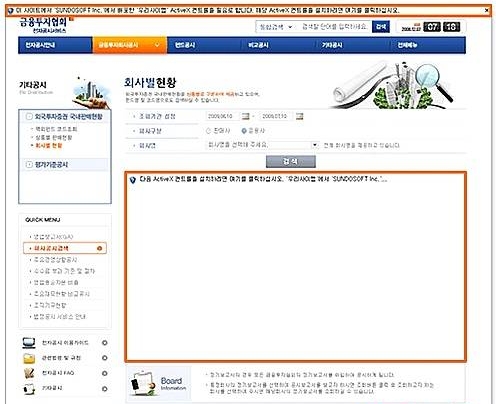Open the start date calendar icon
Image resolution: width=496 pixels, height=404 pixels.
pyautogui.click(x=246, y=116)
